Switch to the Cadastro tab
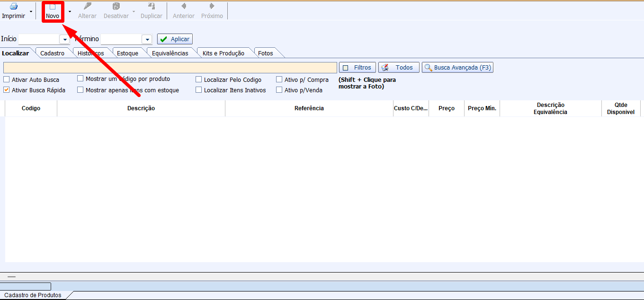 (x=52, y=53)
